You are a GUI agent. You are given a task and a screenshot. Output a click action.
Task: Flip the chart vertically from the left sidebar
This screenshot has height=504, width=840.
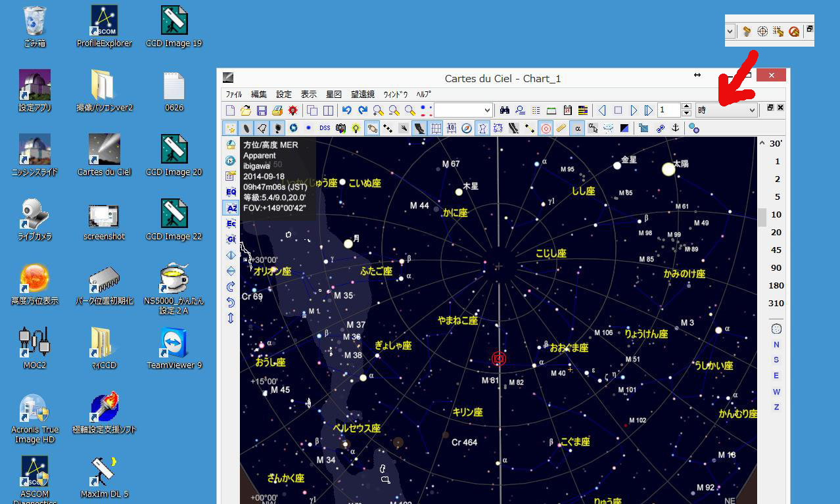[x=231, y=271]
